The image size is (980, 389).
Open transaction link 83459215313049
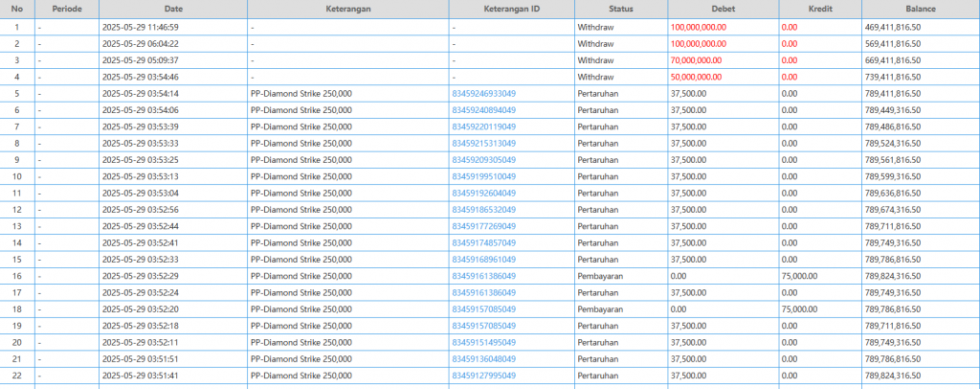(483, 143)
